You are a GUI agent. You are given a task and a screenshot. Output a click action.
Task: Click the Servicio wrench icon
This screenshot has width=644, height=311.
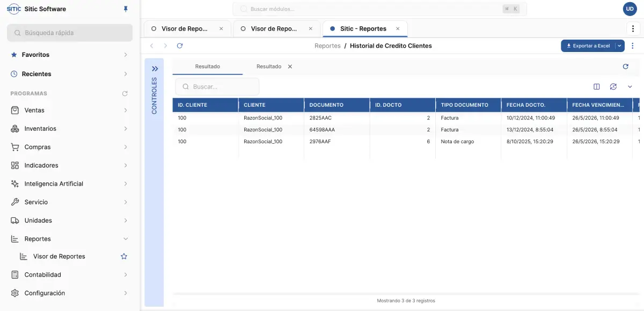pos(15,202)
